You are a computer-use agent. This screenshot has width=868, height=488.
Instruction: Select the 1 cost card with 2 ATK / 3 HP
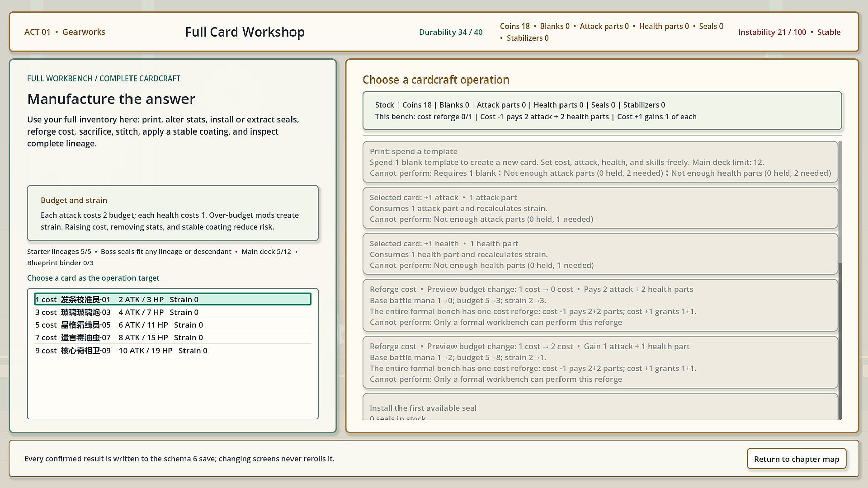pos(173,299)
